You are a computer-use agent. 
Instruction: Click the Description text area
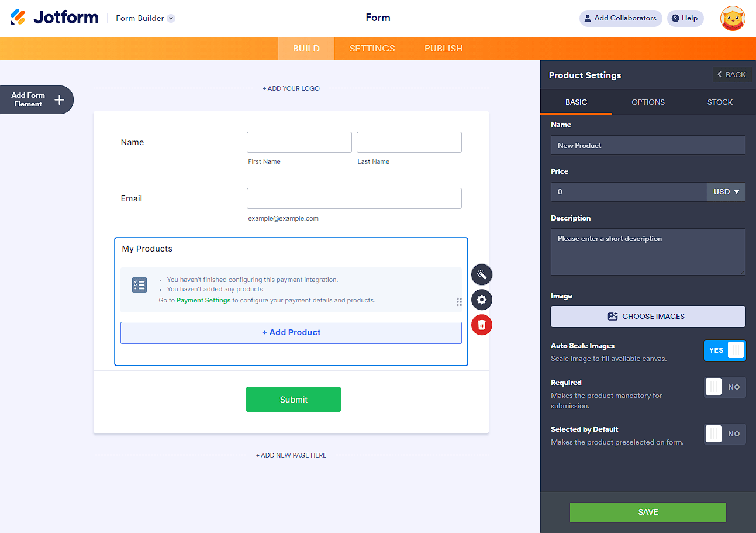coord(648,252)
